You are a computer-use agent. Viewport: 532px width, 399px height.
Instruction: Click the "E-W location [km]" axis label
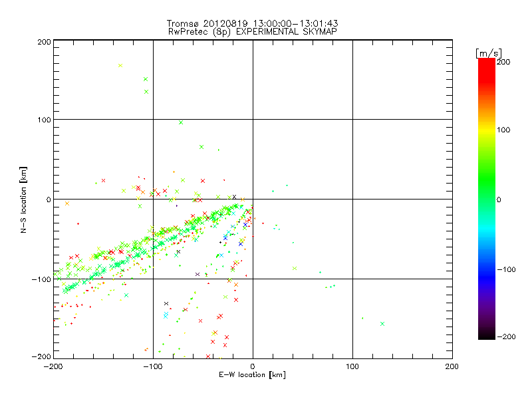pyautogui.click(x=252, y=375)
